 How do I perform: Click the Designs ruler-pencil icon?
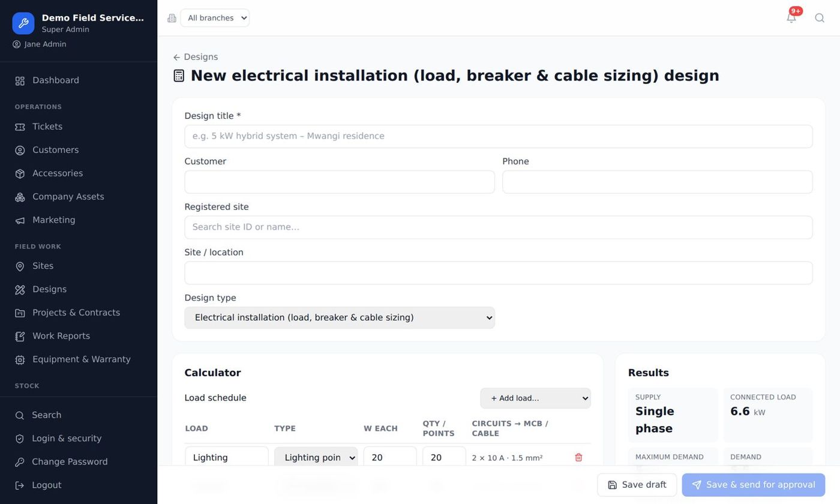[20, 290]
